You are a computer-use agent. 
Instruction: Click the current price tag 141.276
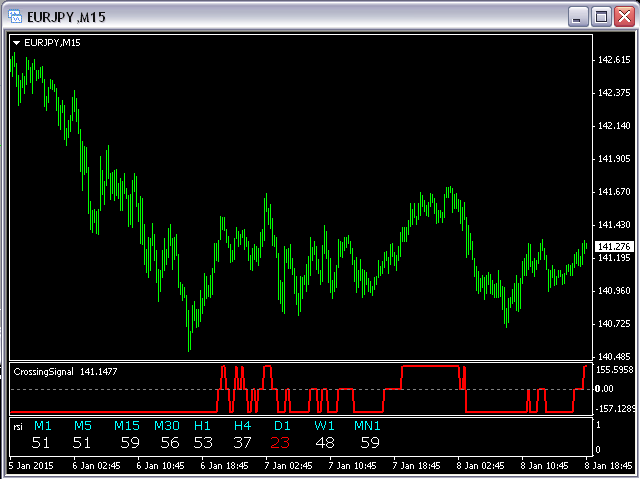pos(612,247)
